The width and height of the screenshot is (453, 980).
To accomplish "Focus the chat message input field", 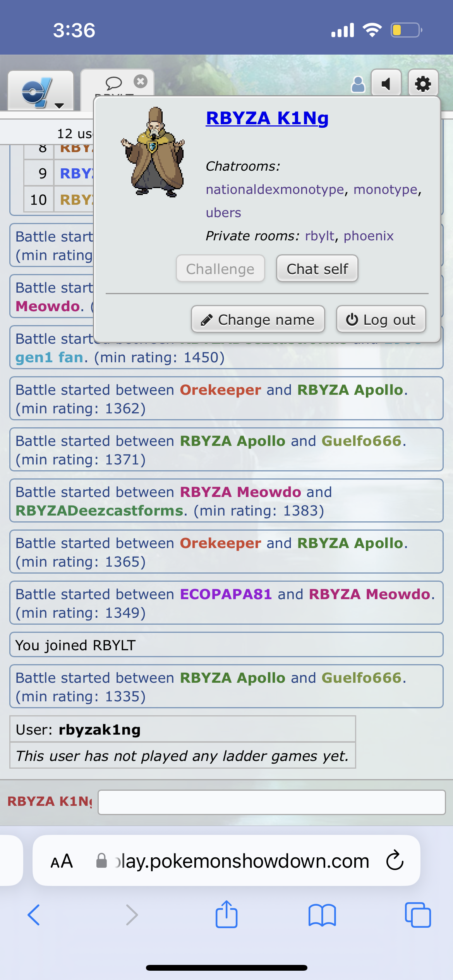I will [x=271, y=802].
